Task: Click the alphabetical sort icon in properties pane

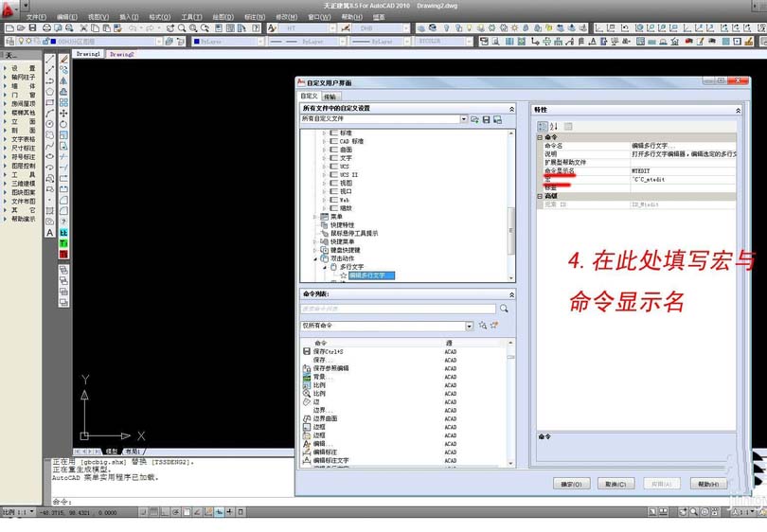Action: tap(554, 126)
